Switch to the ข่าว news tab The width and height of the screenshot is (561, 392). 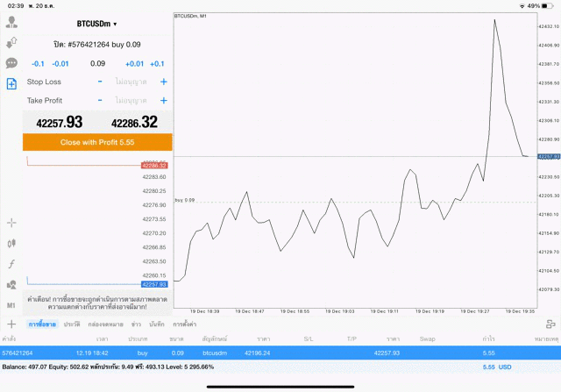coord(137,324)
